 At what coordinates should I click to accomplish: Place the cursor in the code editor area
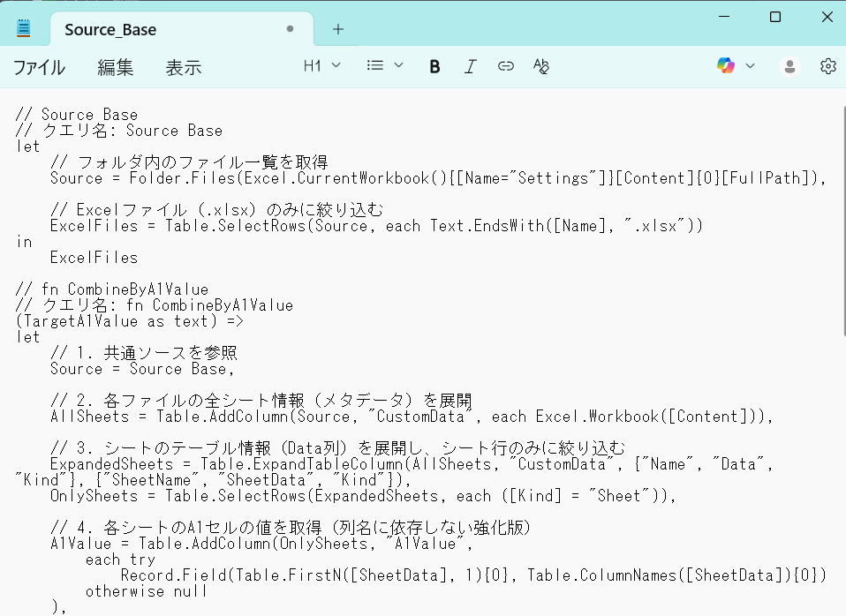(397, 353)
